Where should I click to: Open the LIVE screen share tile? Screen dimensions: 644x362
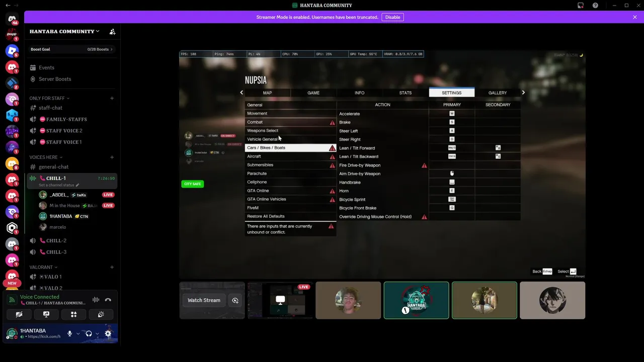click(280, 300)
